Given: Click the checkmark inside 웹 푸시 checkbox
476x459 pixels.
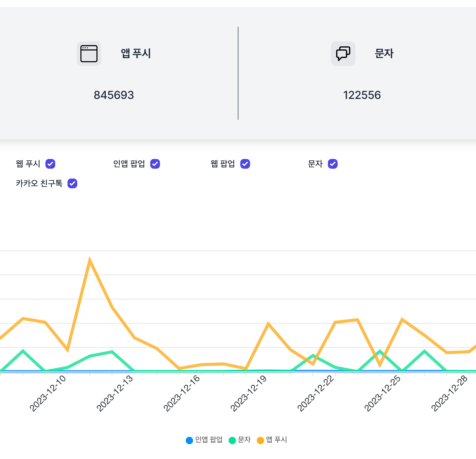Looking at the screenshot, I should pos(51,164).
